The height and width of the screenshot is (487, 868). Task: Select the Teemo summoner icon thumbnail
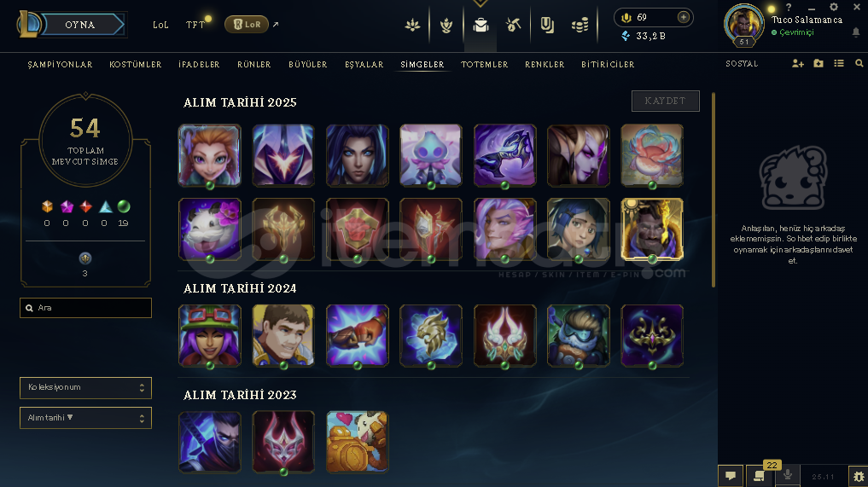tap(210, 336)
